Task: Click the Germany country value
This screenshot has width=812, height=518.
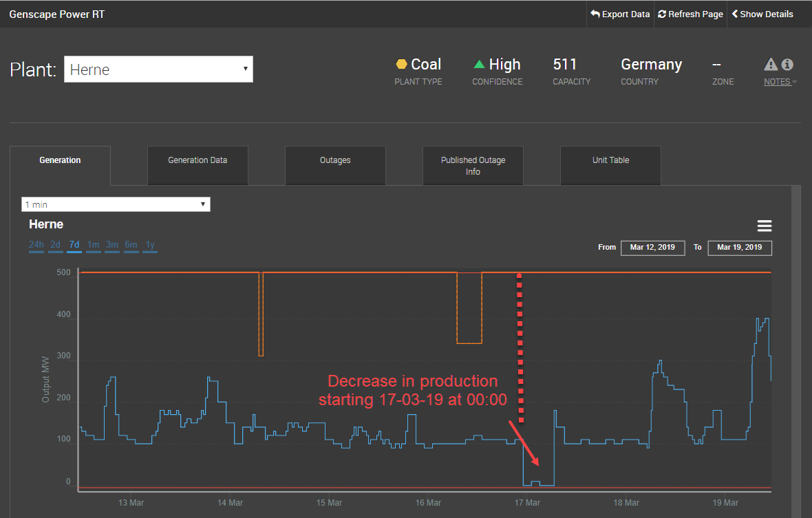Action: click(652, 64)
